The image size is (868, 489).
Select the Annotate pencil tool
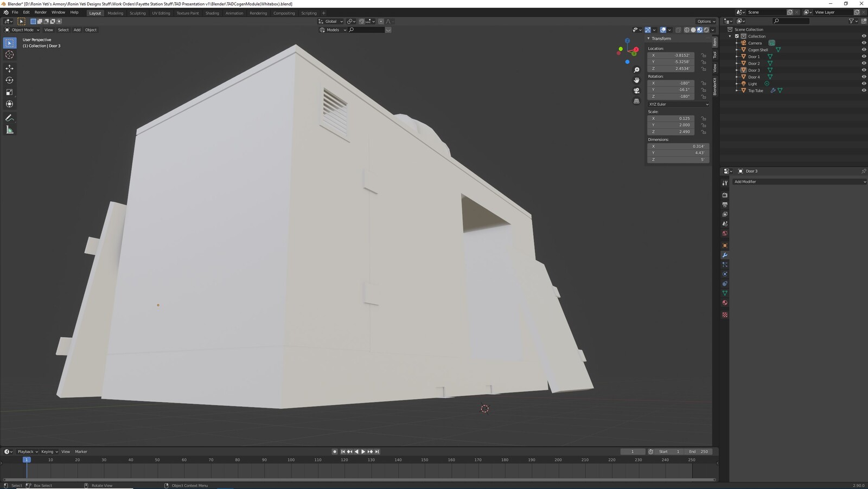click(x=10, y=118)
